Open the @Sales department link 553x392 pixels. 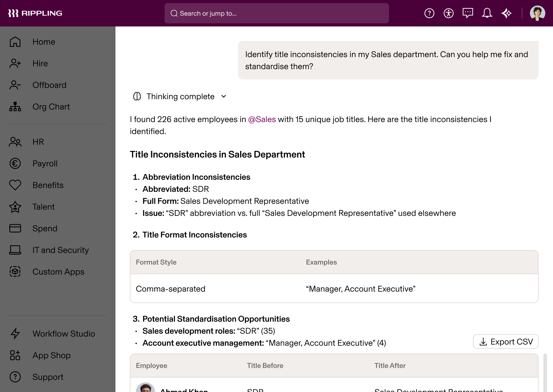point(262,119)
